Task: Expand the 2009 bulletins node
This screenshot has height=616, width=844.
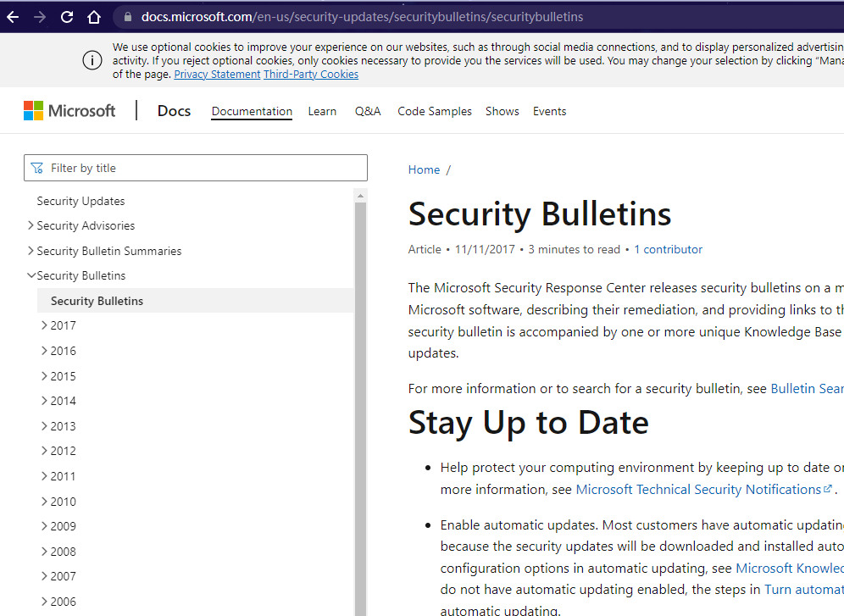Action: click(45, 526)
